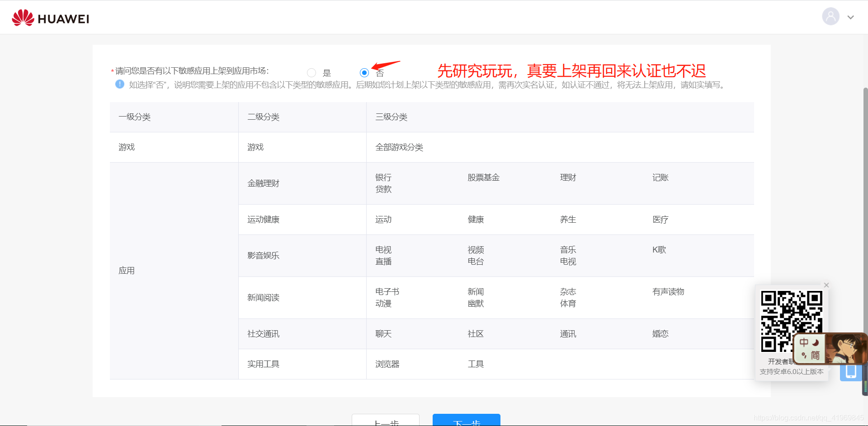
Task: Click the 社区 entry
Action: coord(476,334)
